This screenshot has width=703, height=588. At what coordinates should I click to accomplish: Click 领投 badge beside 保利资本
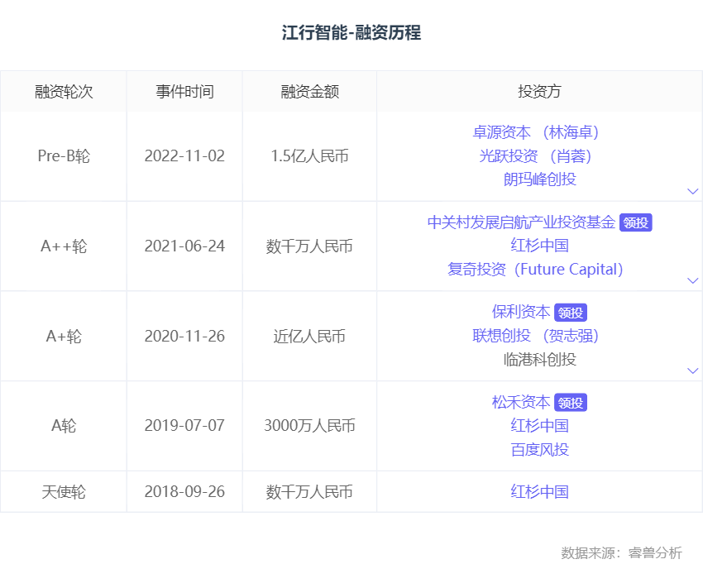click(571, 313)
